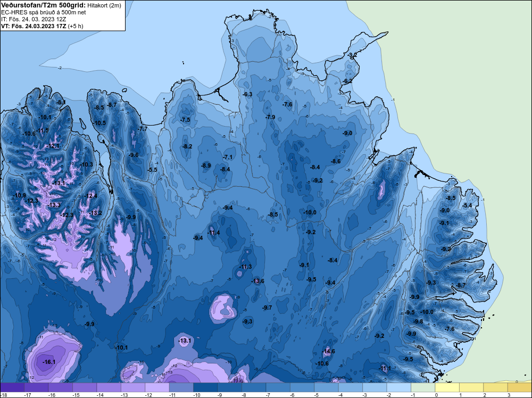Pick the pale yellow legend swatch at 0

(x=447, y=387)
